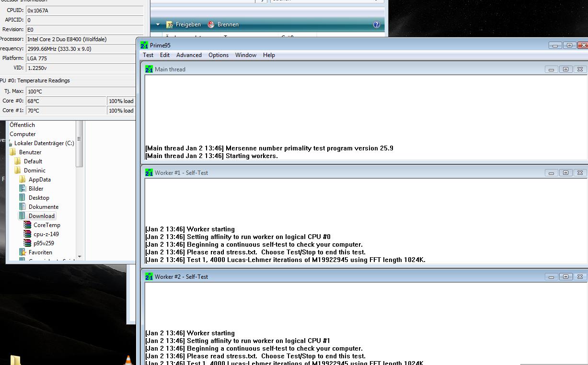588x365 pixels.
Task: Expand the Explorer toolbar dropdown arrow before Freigeben
Action: point(158,24)
